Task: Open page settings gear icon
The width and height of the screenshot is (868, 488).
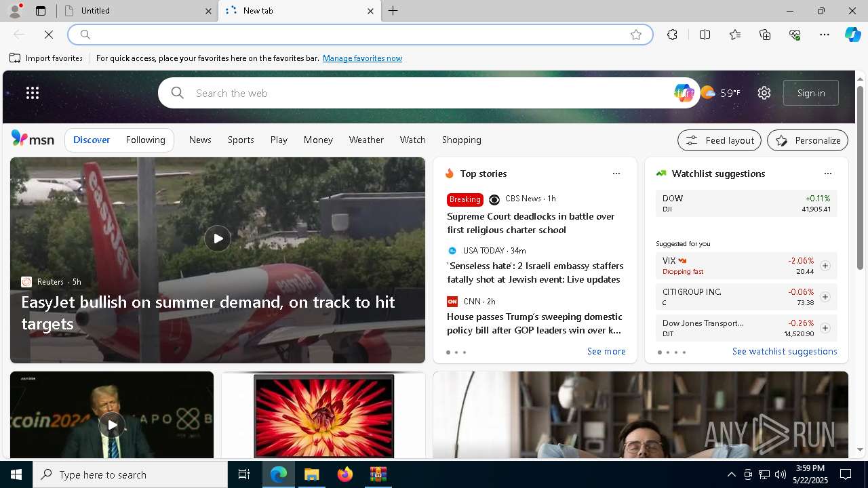Action: pyautogui.click(x=764, y=93)
